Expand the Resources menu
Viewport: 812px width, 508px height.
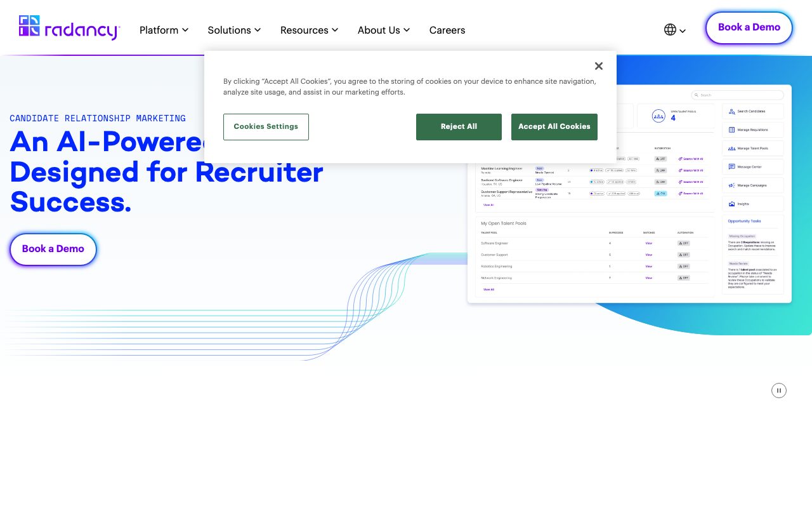(x=309, y=30)
